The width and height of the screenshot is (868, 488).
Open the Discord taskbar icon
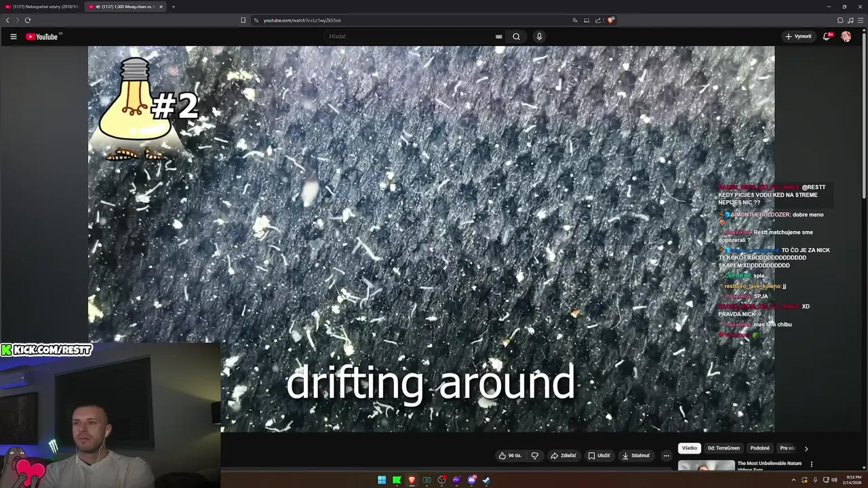472,480
